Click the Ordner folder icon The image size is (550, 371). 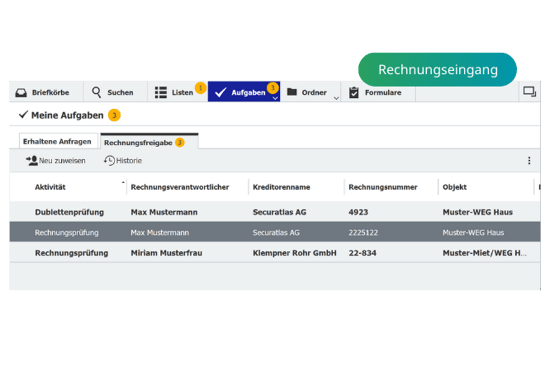pyautogui.click(x=292, y=92)
